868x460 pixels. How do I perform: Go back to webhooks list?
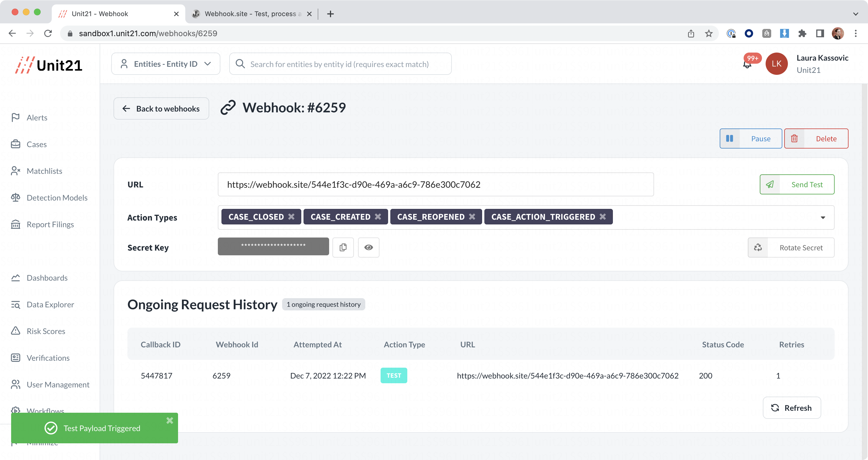coord(161,108)
